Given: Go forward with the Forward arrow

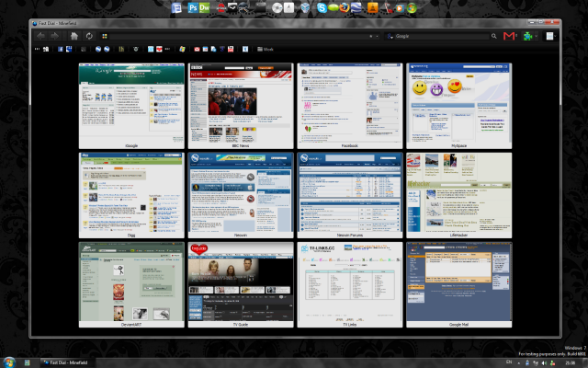Looking at the screenshot, I should 55,36.
